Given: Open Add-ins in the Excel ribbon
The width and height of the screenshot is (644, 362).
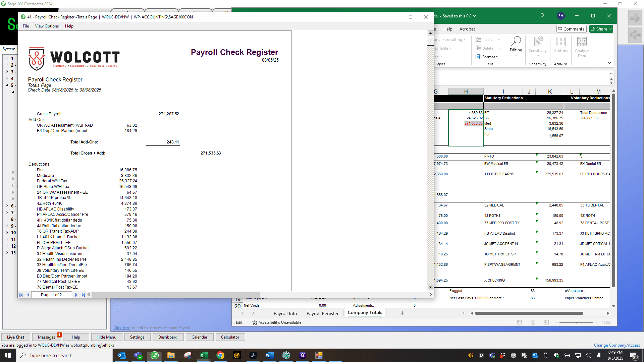Looking at the screenshot, I should (561, 45).
